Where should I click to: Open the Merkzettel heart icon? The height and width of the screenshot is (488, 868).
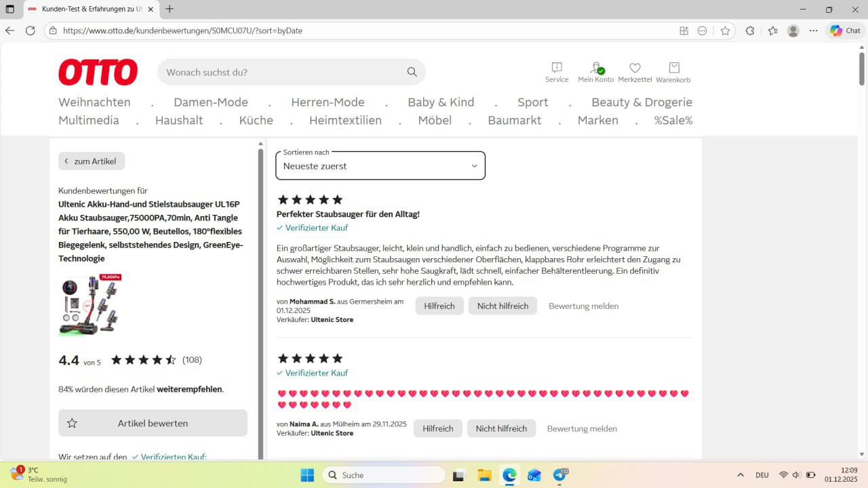coord(635,72)
